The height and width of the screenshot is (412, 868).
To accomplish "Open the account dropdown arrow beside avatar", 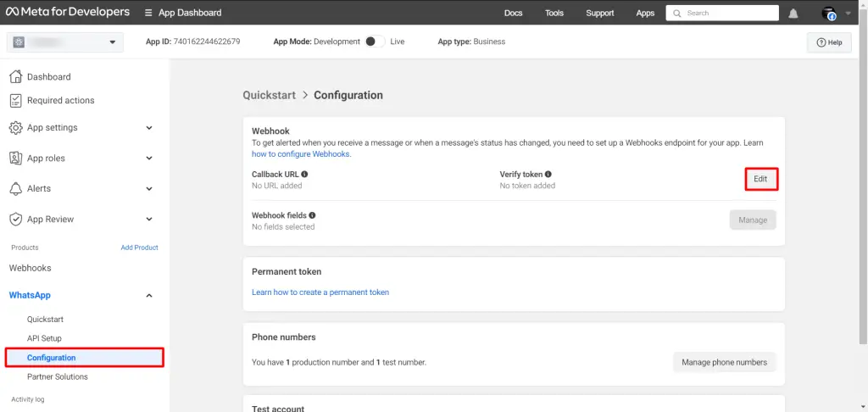I will (848, 14).
